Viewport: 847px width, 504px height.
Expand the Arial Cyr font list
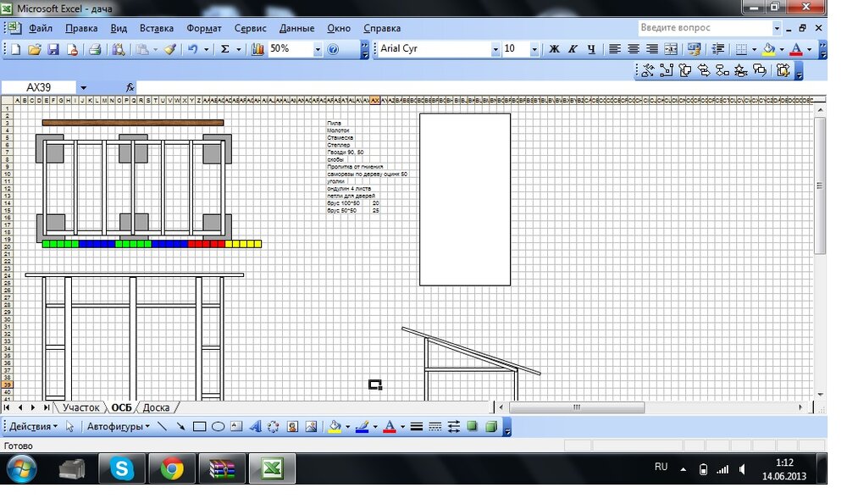pyautogui.click(x=495, y=49)
